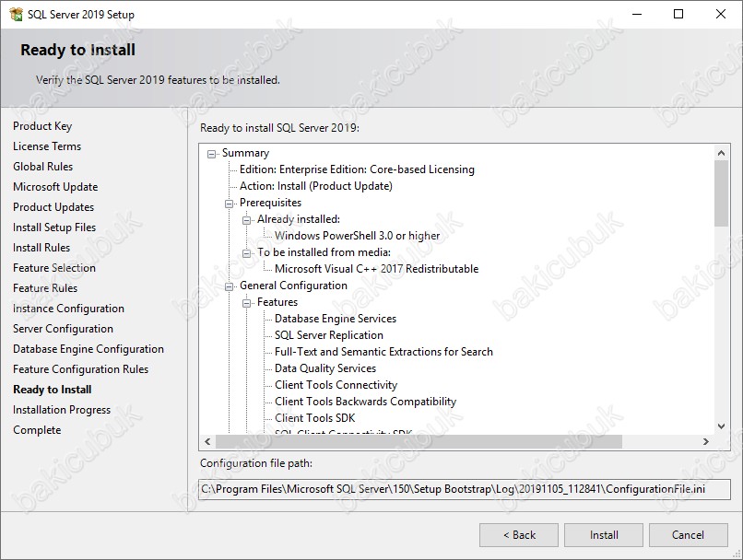Click the horizontal scrollbar thumb
Screen dimensions: 743x560
(x=419, y=442)
